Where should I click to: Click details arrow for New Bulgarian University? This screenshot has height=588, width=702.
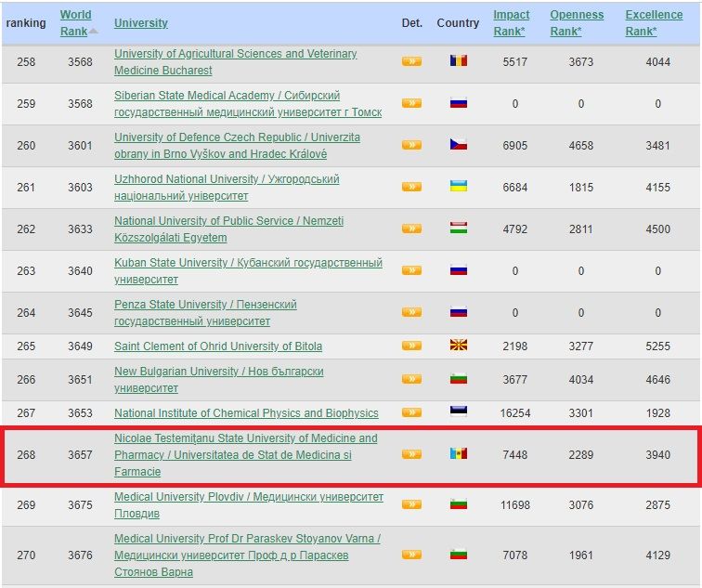[x=411, y=379]
